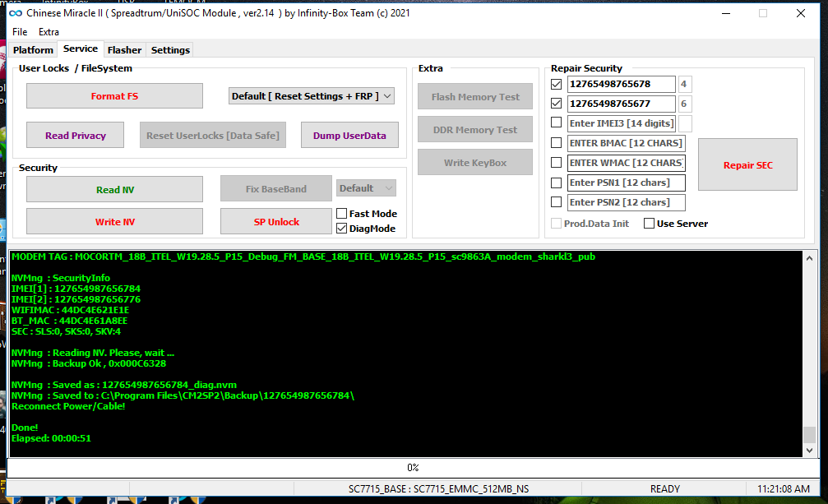The width and height of the screenshot is (828, 504).
Task: Click the Enter PSN1 input field
Action: click(626, 183)
